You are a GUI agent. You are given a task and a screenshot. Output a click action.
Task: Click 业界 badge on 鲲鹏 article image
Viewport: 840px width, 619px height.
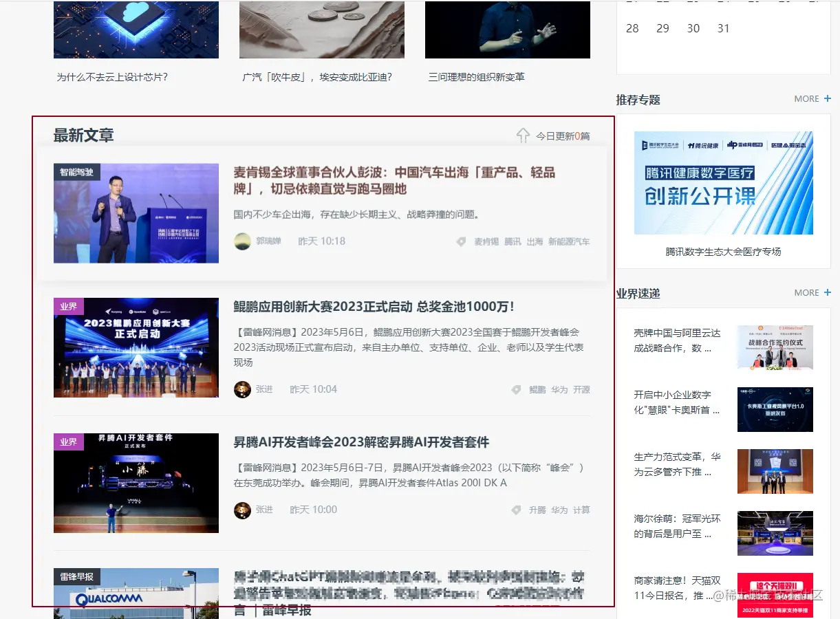(x=69, y=307)
